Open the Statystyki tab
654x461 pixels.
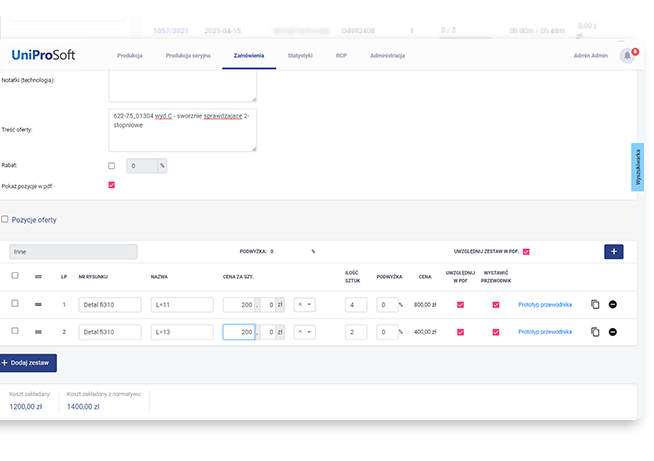299,56
